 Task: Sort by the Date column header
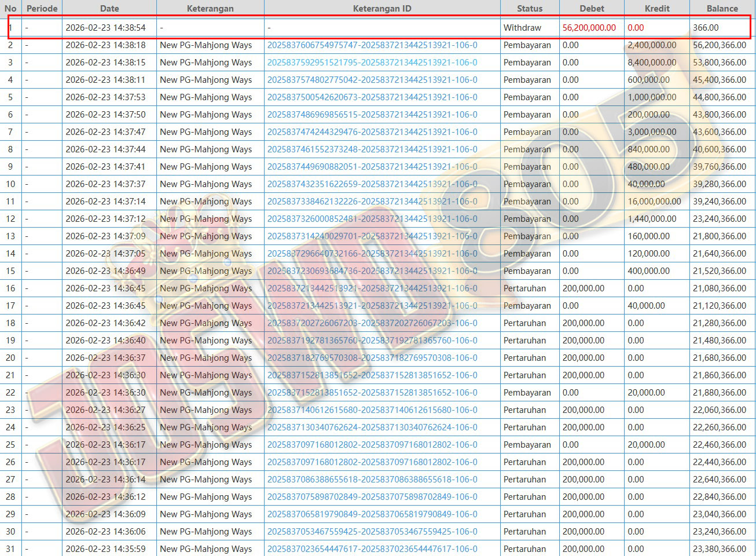click(109, 9)
